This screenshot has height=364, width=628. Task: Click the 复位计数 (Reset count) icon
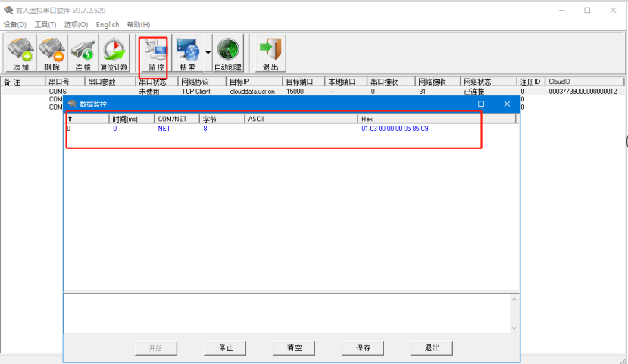(x=114, y=54)
